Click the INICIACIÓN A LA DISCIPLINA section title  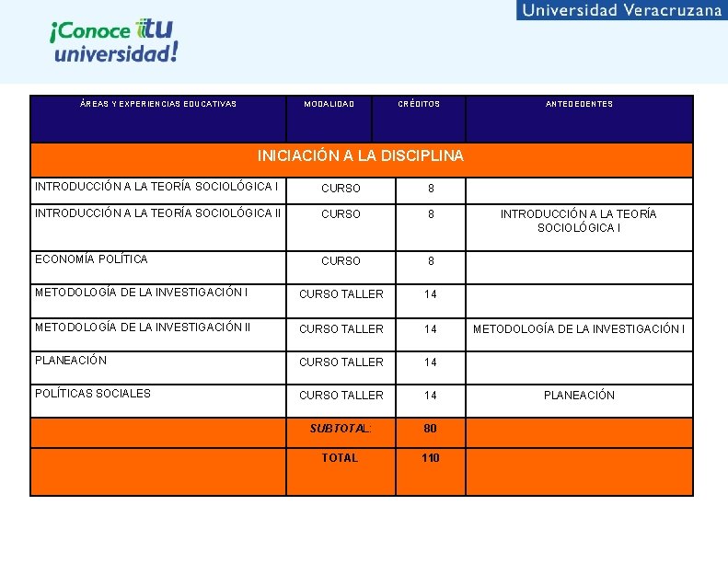click(361, 155)
